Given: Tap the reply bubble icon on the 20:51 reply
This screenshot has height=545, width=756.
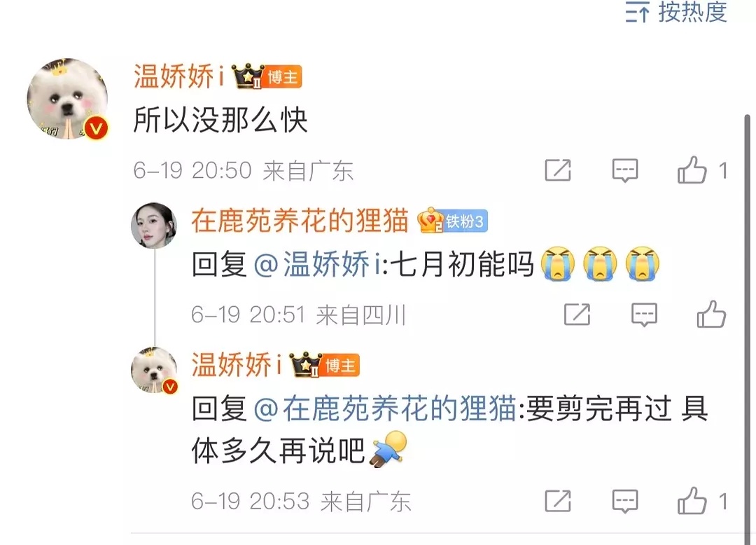Looking at the screenshot, I should [644, 315].
